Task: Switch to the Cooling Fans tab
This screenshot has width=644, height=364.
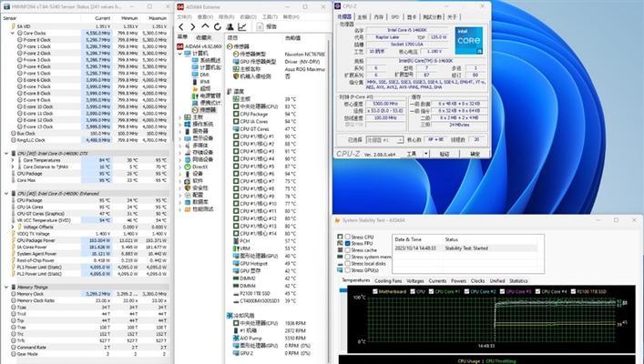Action: click(388, 281)
